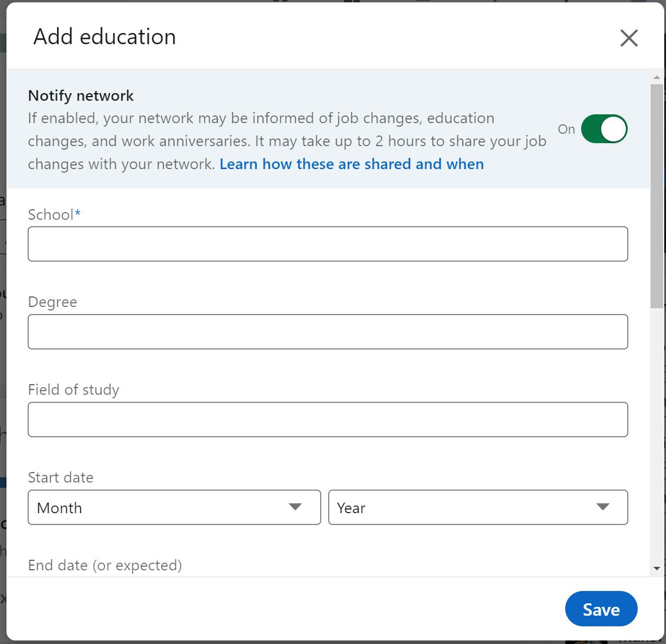Expand the Start date Year dropdown

pyautogui.click(x=477, y=507)
